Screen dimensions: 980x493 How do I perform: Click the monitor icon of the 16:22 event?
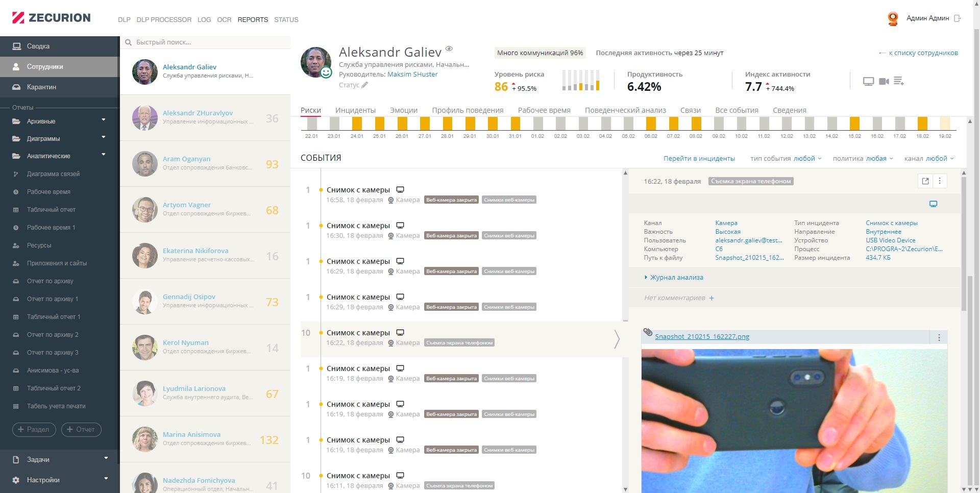400,333
